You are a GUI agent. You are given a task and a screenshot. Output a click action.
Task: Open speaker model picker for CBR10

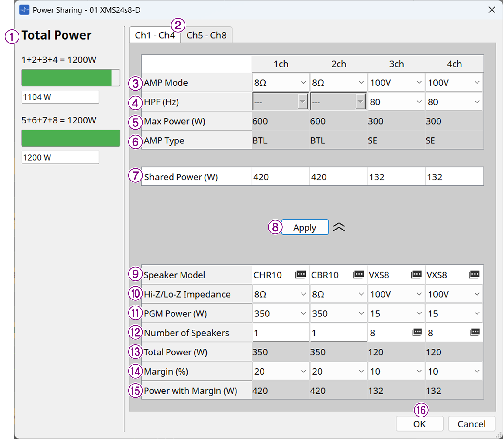pos(358,275)
